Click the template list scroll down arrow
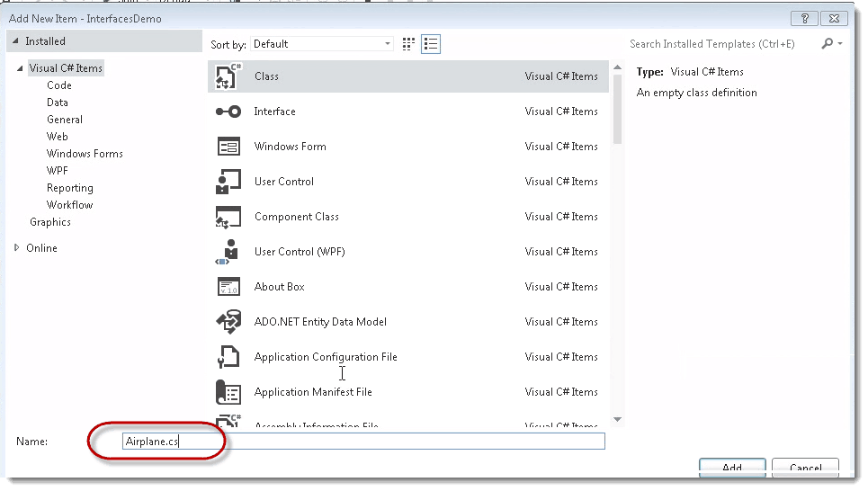The image size is (868, 491). [x=617, y=420]
